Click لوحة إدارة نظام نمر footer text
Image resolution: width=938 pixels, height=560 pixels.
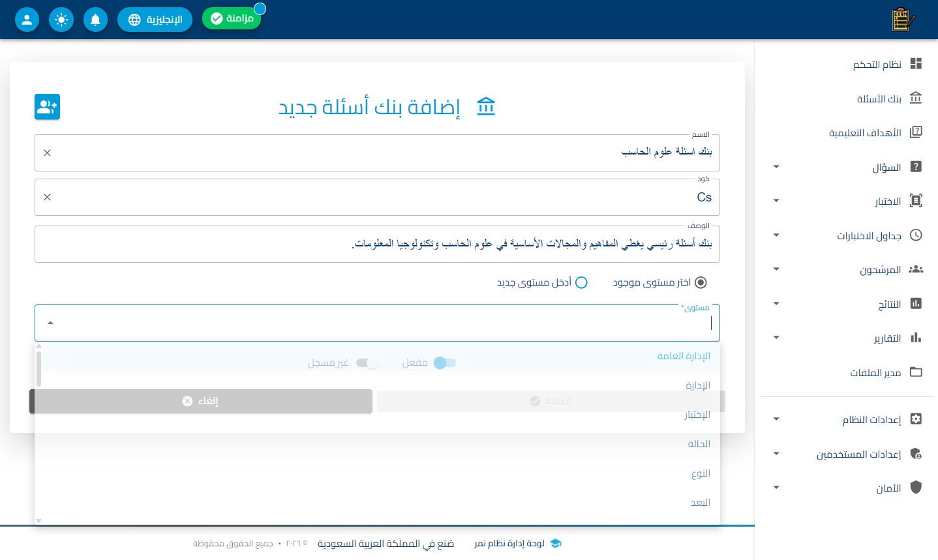tap(509, 543)
